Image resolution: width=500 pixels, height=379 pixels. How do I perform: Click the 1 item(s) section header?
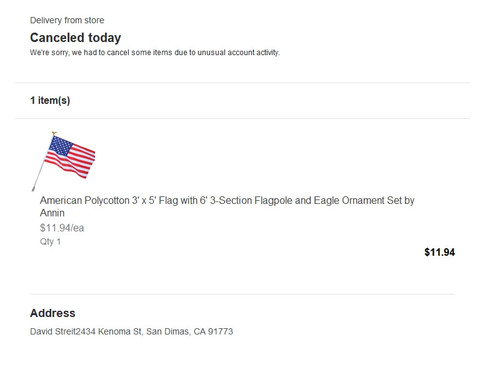(50, 100)
